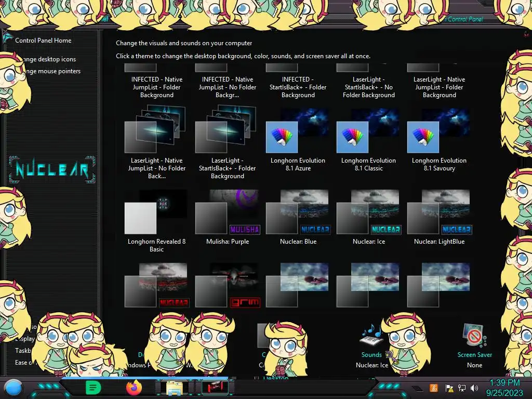Select INFECTED Native JumpList Folder Background theme
This screenshot has width=532, height=399.
coord(157,82)
